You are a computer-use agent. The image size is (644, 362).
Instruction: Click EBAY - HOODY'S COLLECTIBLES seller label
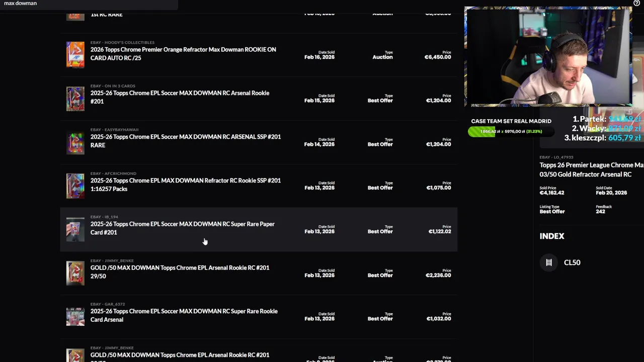(122, 42)
